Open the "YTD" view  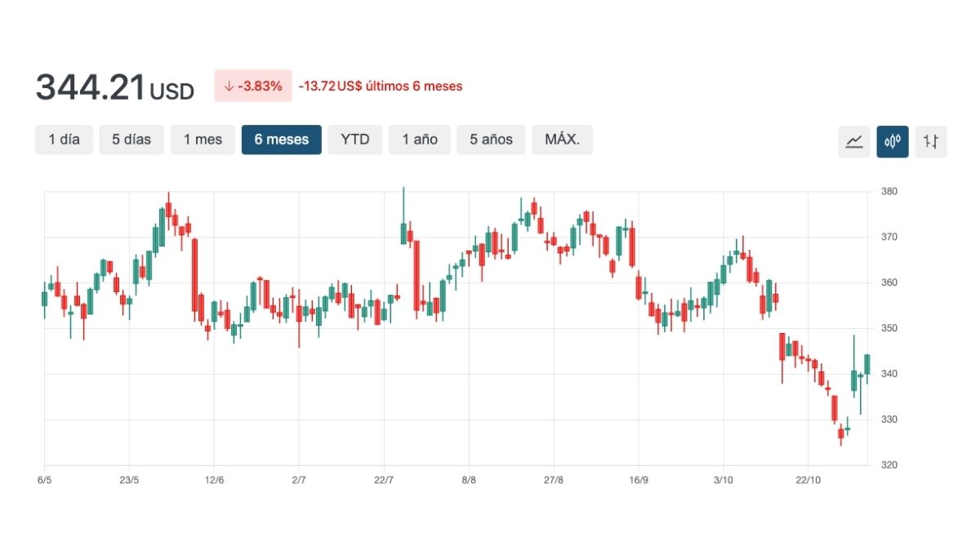(354, 140)
